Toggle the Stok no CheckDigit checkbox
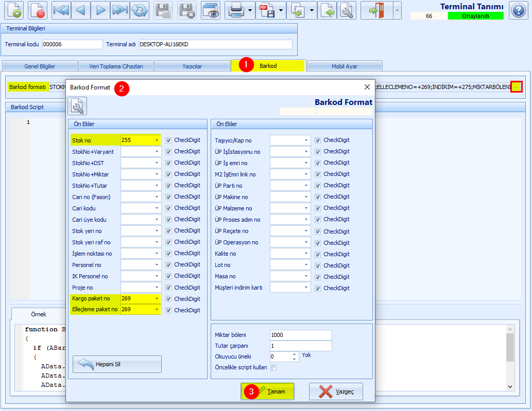This screenshot has width=532, height=411. [168, 140]
